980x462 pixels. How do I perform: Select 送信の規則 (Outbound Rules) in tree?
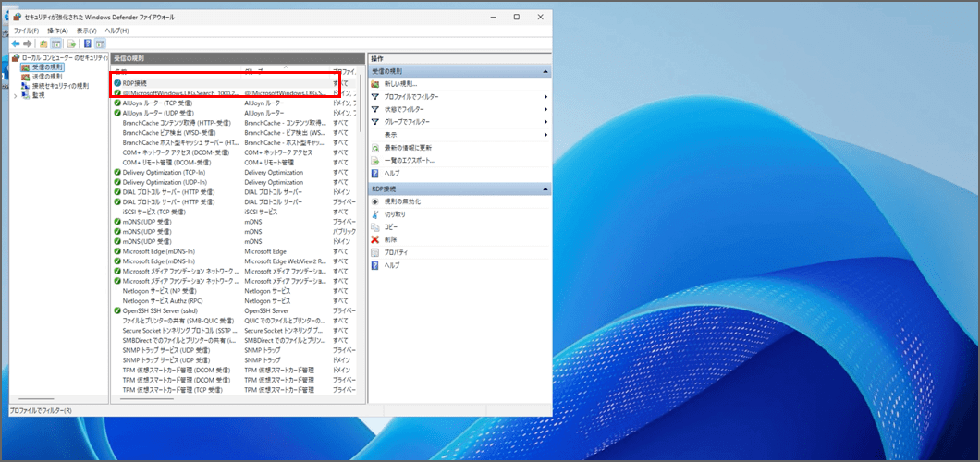click(47, 77)
